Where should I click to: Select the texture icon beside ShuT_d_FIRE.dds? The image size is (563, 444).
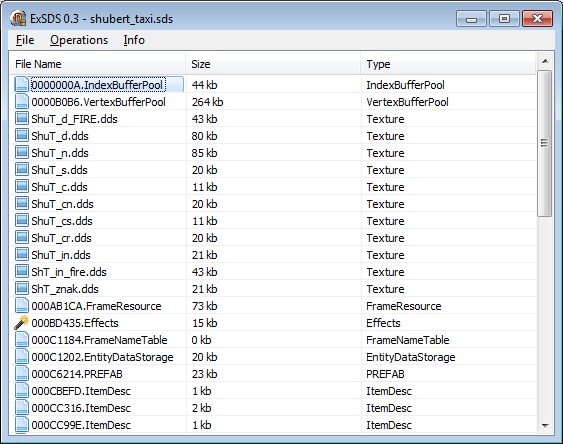[x=22, y=118]
